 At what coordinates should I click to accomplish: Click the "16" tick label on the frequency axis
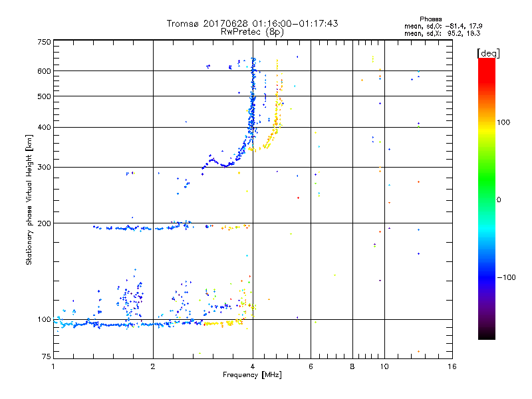452,366
